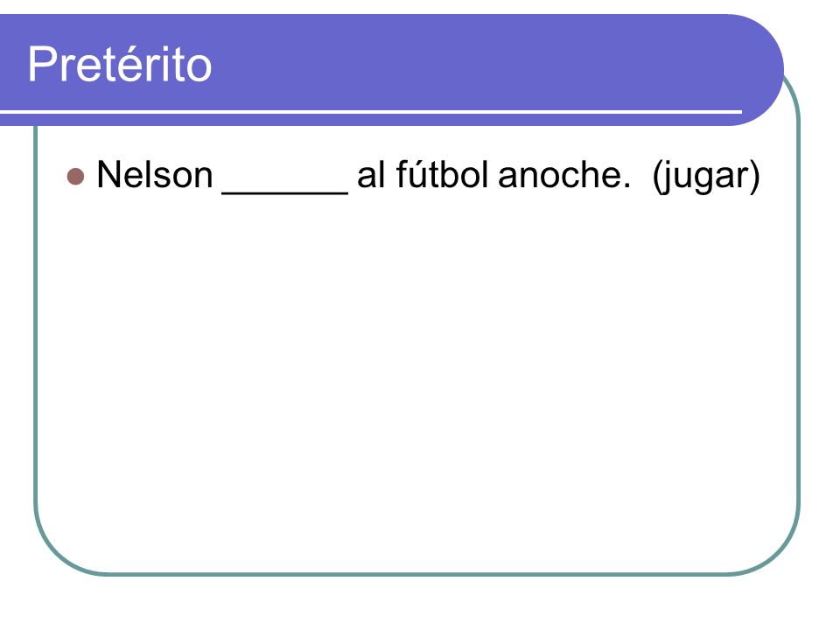Select the word Nelson
The height and width of the screenshot is (630, 840).
[155, 175]
